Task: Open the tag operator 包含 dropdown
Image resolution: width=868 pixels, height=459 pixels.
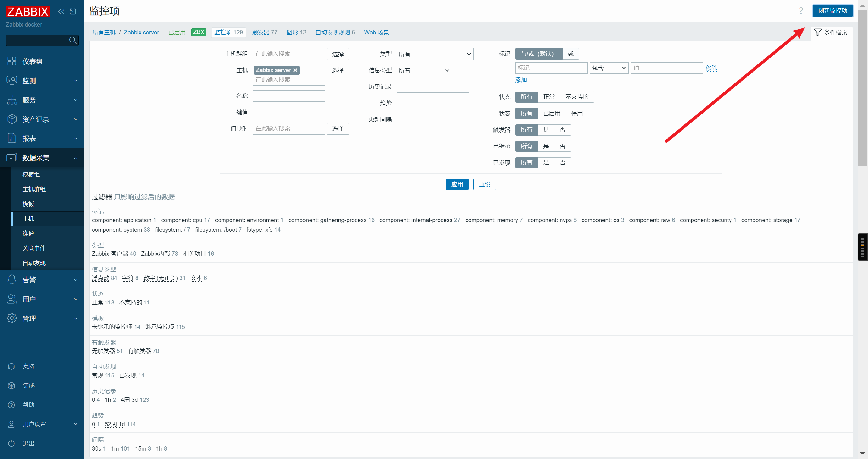Action: tap(609, 68)
